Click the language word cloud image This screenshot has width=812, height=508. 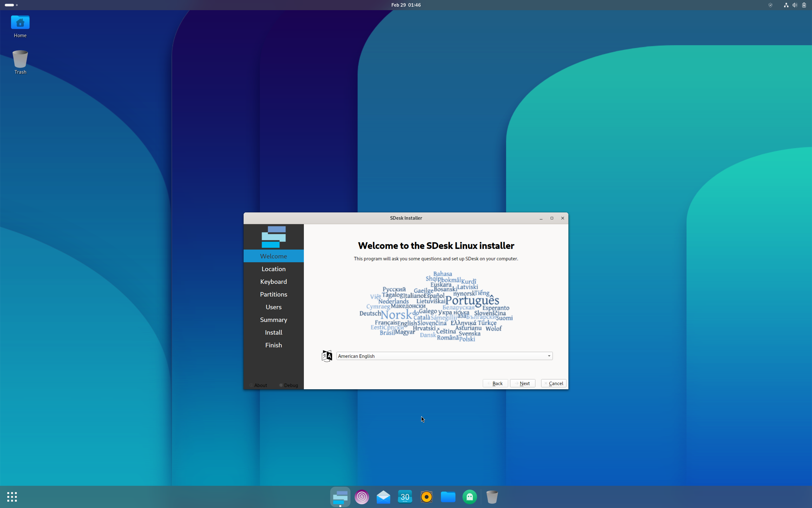pyautogui.click(x=436, y=306)
